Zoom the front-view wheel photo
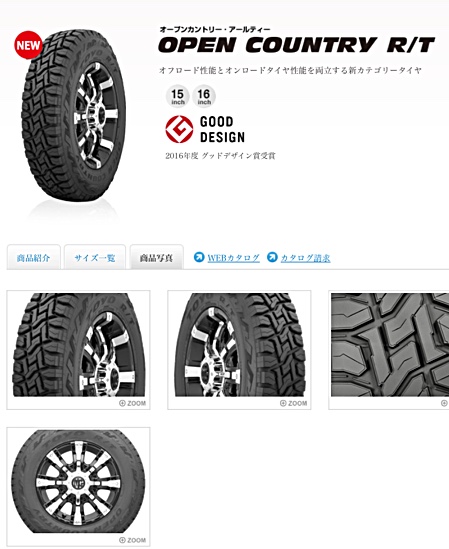The width and height of the screenshot is (449, 549). point(132,540)
